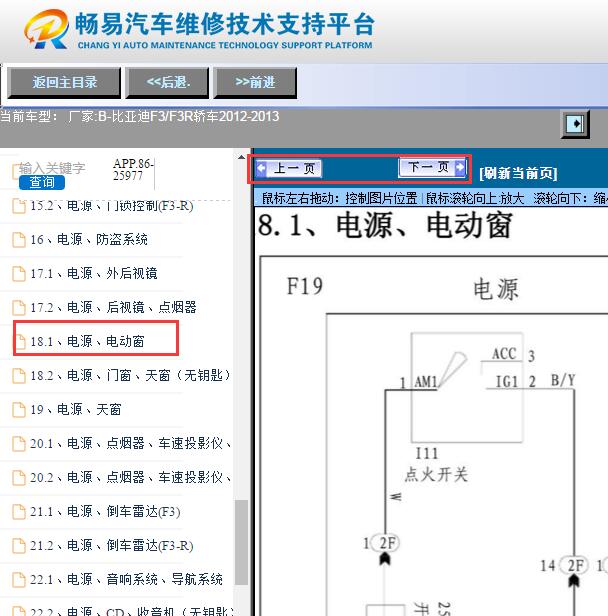Go forward with the >>前进 button
The height and width of the screenshot is (616, 608).
coord(255,82)
